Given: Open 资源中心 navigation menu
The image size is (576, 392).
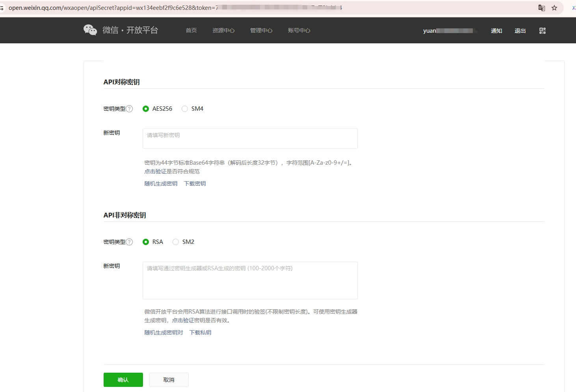Looking at the screenshot, I should tap(223, 30).
